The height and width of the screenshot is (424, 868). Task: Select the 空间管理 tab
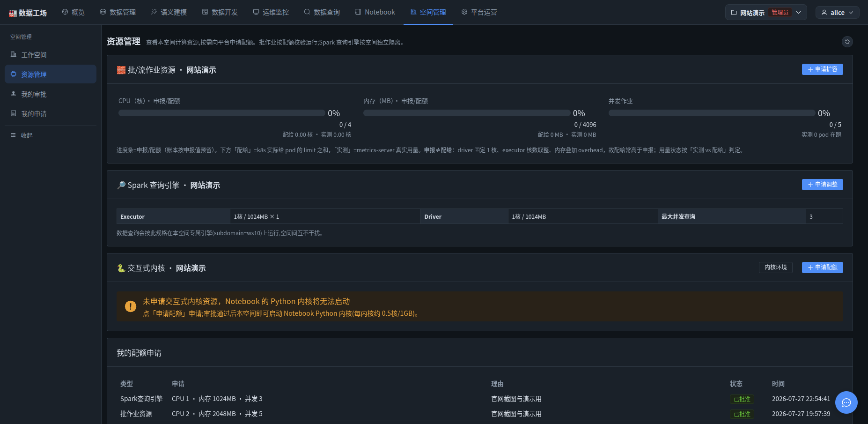point(428,12)
